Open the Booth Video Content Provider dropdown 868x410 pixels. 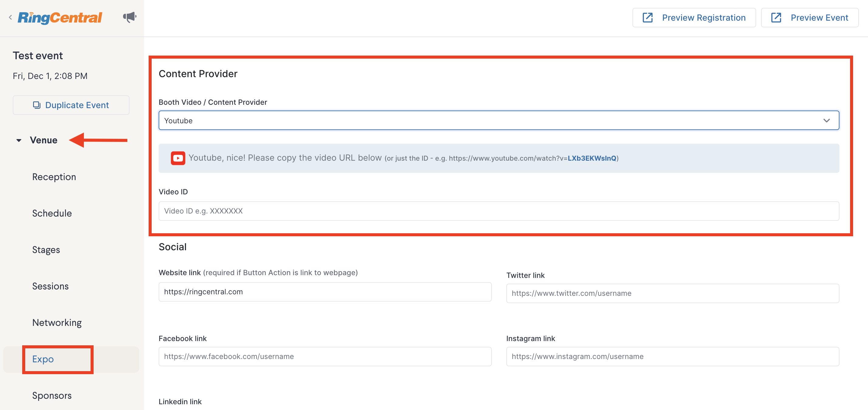click(499, 121)
